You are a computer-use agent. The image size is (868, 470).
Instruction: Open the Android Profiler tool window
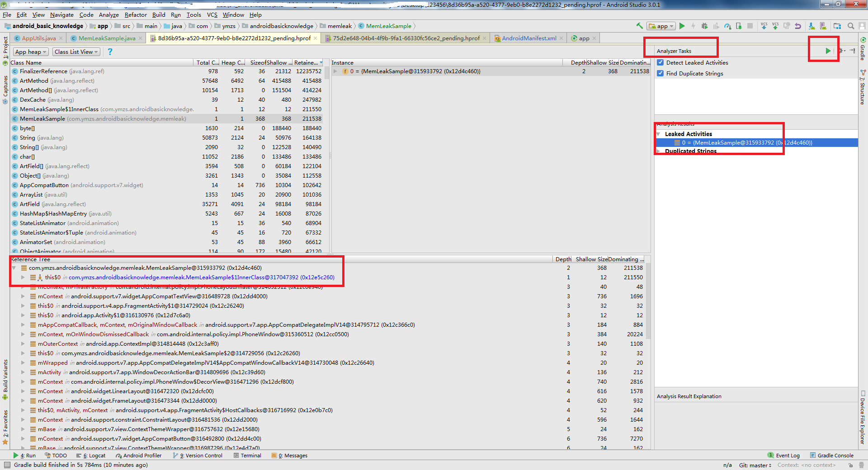click(x=138, y=456)
